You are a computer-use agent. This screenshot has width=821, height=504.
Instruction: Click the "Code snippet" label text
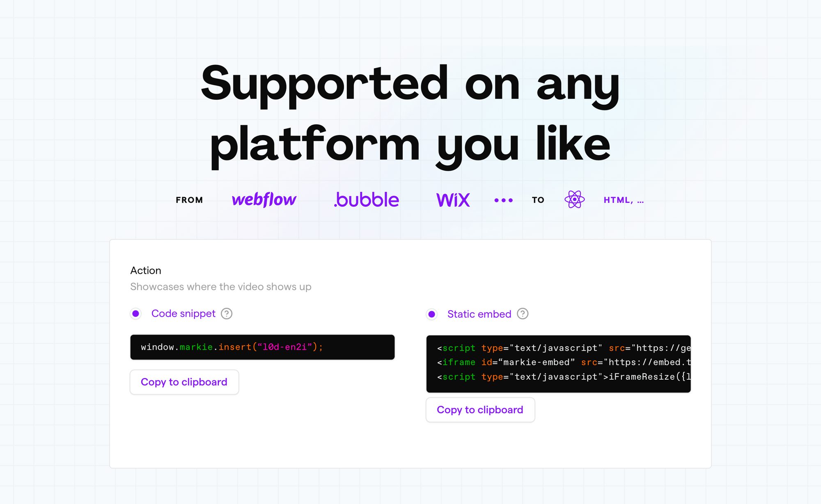(x=183, y=314)
